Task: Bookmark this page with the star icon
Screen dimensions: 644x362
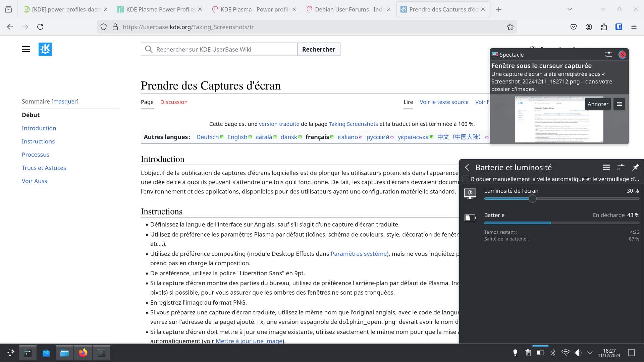Action: [510, 27]
